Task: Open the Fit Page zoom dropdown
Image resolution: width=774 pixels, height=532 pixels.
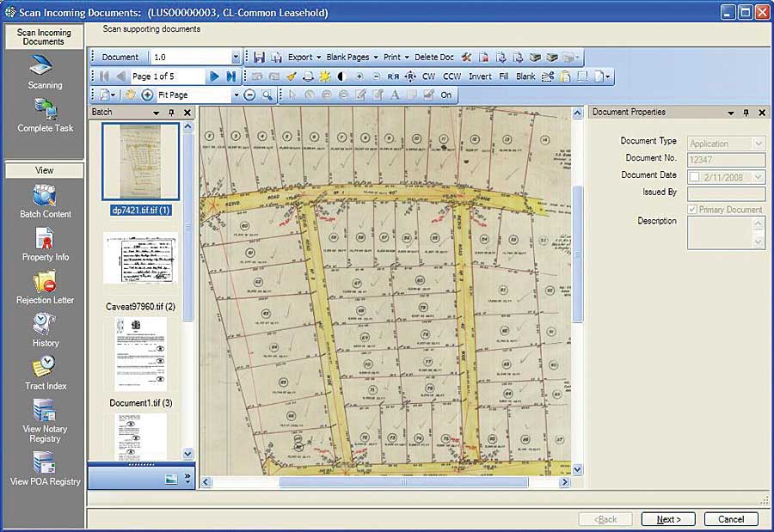Action: tap(236, 95)
